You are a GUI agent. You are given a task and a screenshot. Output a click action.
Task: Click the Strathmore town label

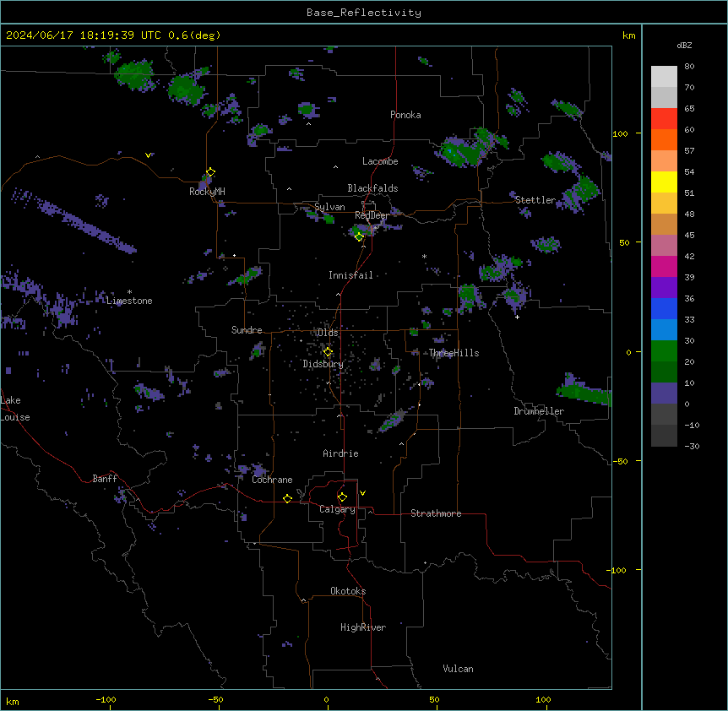436,513
